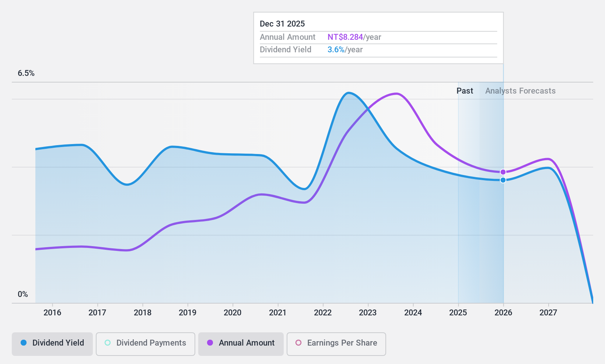Click the Dec 31 2025 tooltip date
This screenshot has height=364, width=605.
click(x=282, y=24)
